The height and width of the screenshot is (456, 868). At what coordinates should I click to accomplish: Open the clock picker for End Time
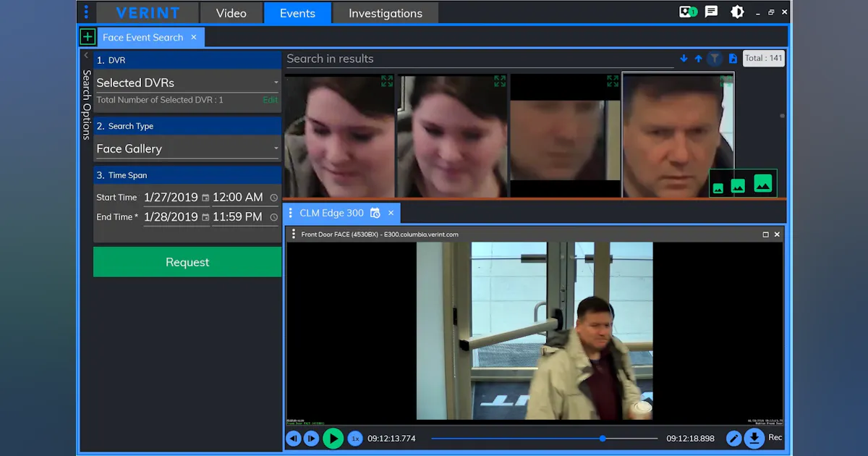(x=274, y=217)
